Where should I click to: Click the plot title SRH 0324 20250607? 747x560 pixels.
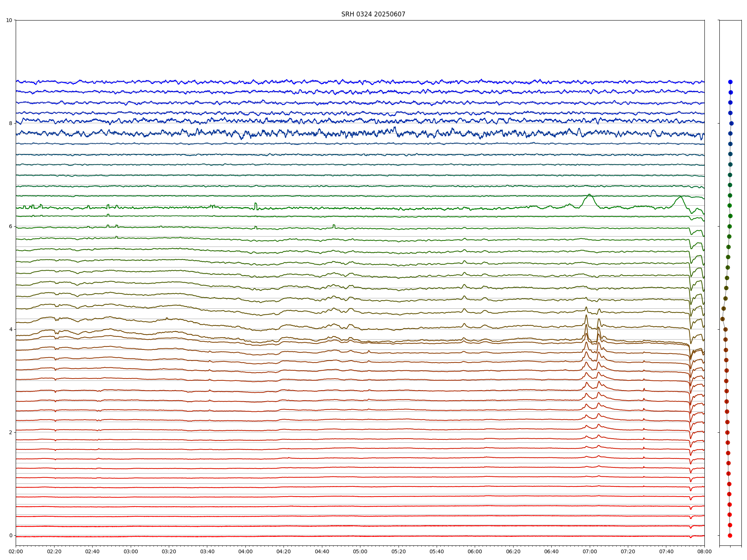[x=373, y=14]
